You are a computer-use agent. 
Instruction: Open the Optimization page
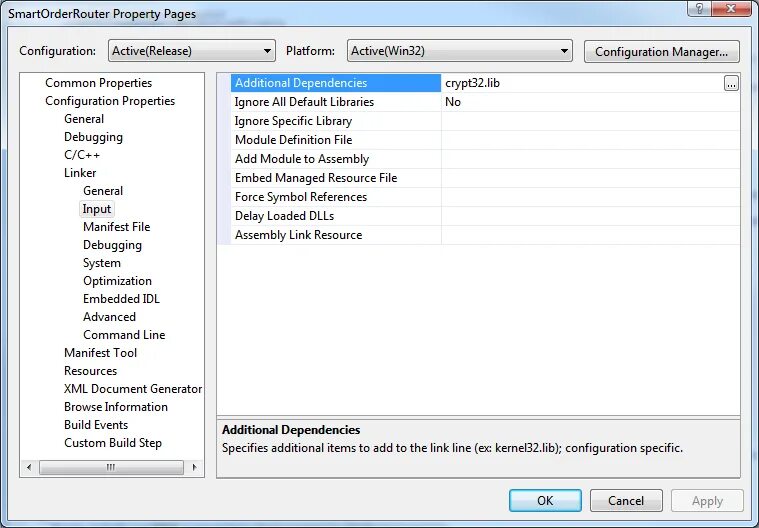[117, 281]
